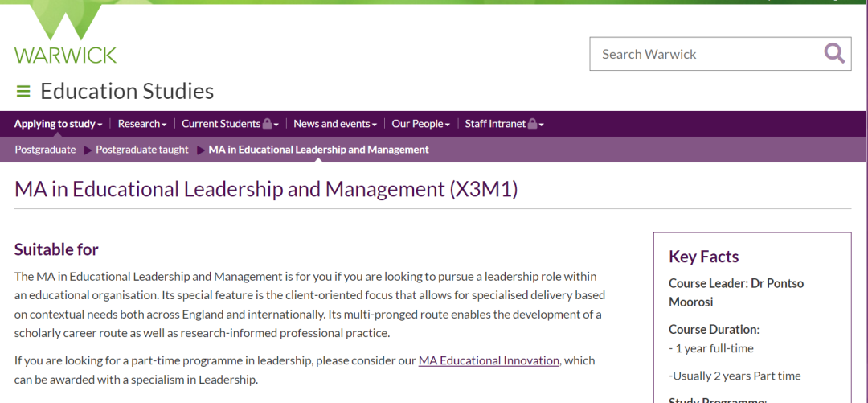This screenshot has height=403, width=868.
Task: Expand the Research dropdown menu
Action: [141, 124]
